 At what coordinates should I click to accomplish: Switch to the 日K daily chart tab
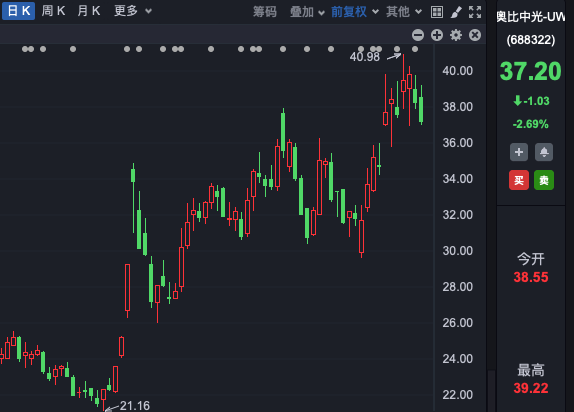pyautogui.click(x=19, y=11)
